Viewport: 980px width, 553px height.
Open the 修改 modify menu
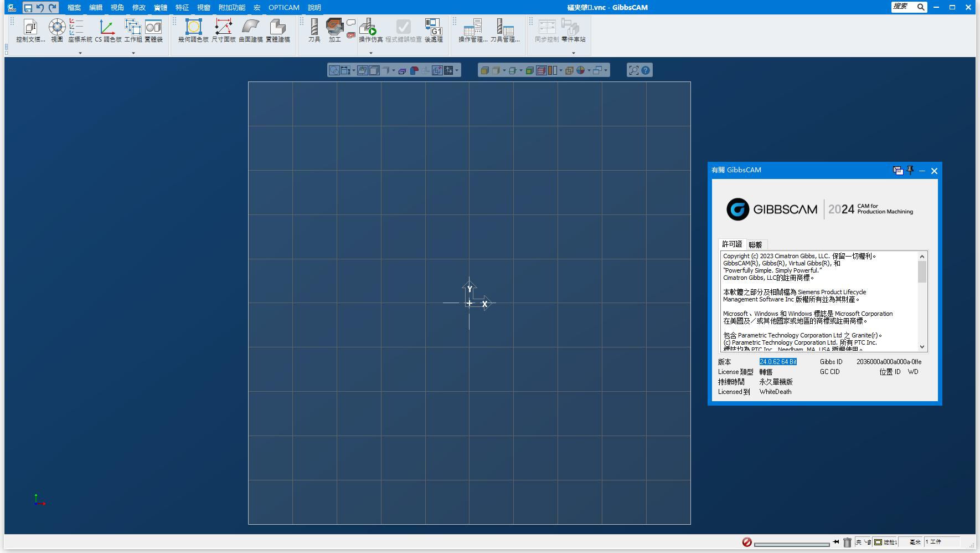tap(139, 8)
